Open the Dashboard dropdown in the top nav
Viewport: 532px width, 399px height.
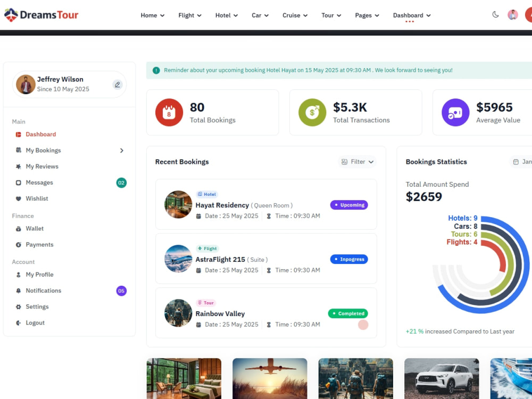pos(412,15)
